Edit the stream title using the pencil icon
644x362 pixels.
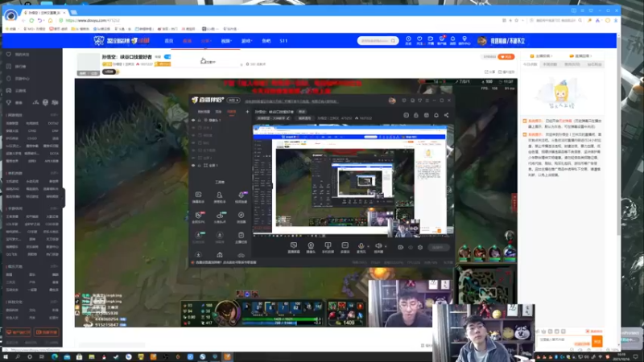288,118
